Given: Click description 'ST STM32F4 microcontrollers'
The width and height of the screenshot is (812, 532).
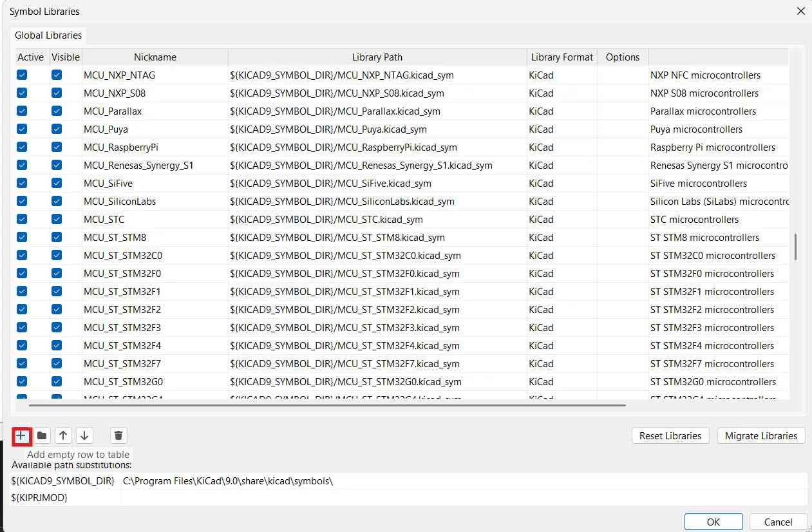Looking at the screenshot, I should (x=712, y=345).
